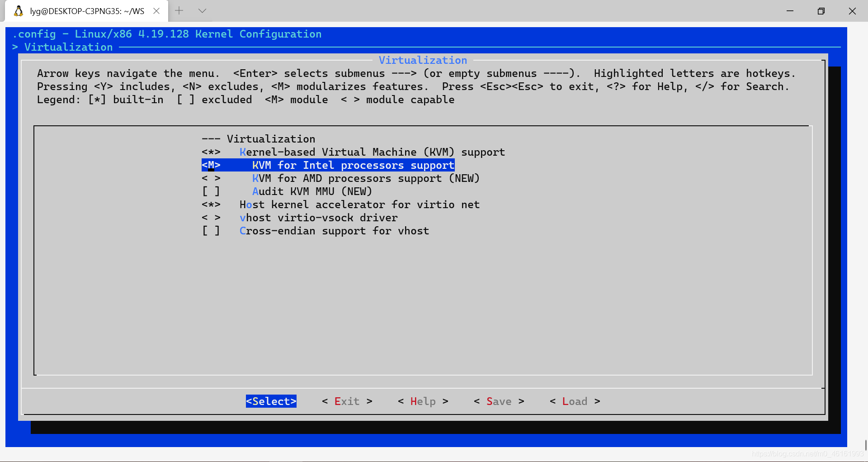Toggle vhost virtio-vsock driver state
Image resolution: width=868 pixels, height=462 pixels.
[x=211, y=218]
